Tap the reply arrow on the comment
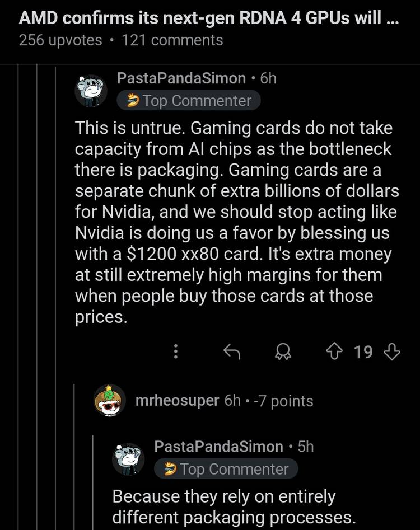Viewport: 420px width, 530px height. pos(232,351)
